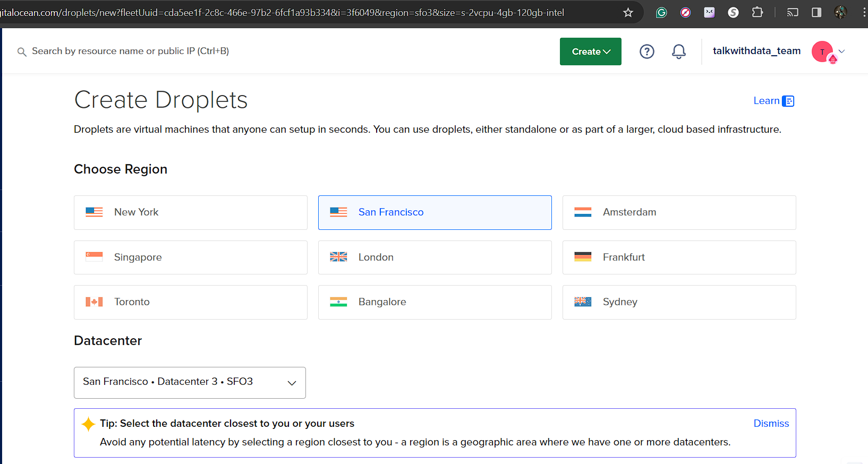Bookmark this page with the star icon
This screenshot has height=464, width=868.
click(628, 13)
